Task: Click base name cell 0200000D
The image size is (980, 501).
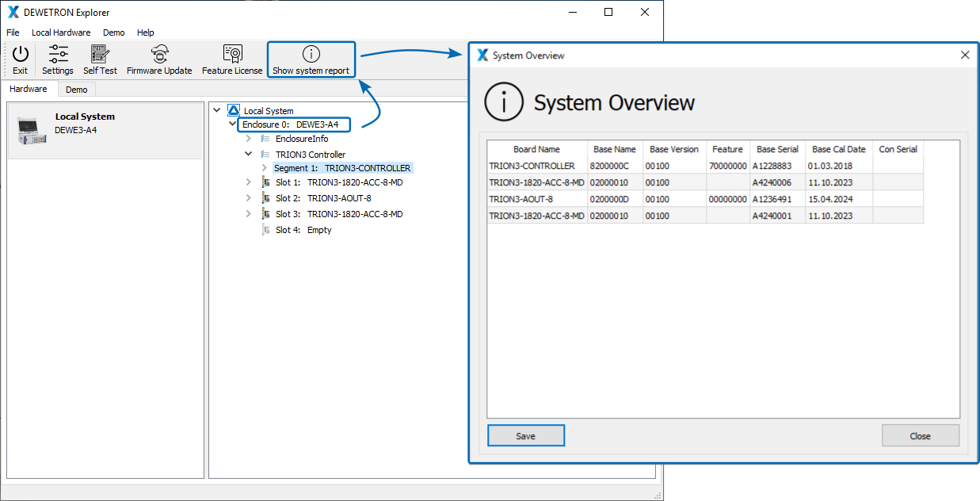Action: coord(615,199)
